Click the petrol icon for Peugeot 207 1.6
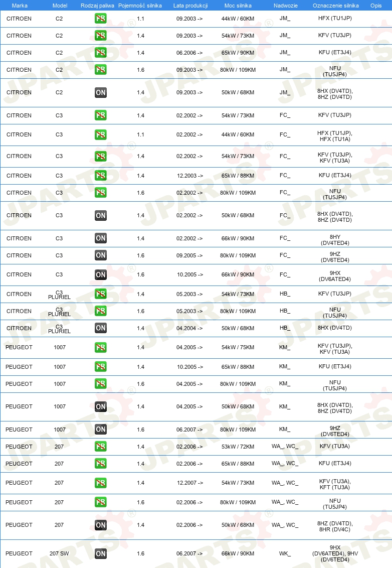The image size is (392, 568). pyautogui.click(x=101, y=502)
